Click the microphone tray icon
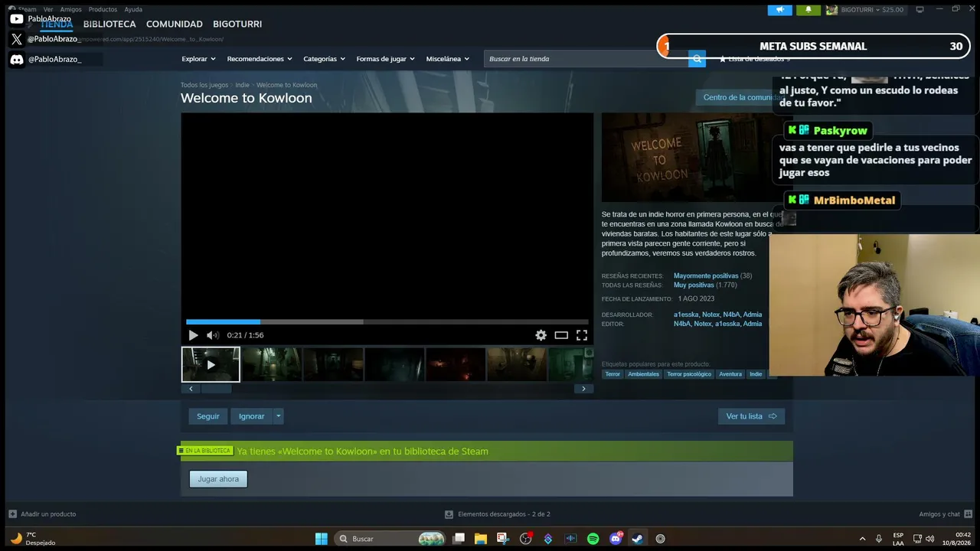This screenshot has width=980, height=551. [x=878, y=539]
